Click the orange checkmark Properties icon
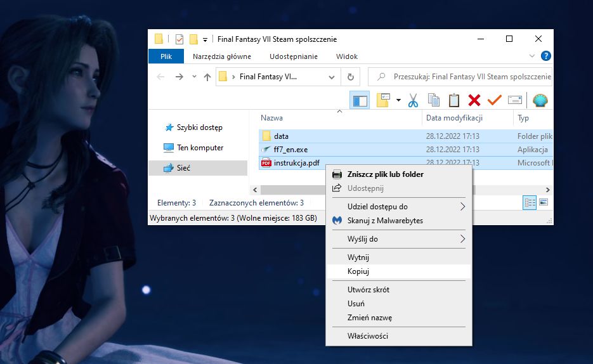This screenshot has width=593, height=364. coord(494,100)
